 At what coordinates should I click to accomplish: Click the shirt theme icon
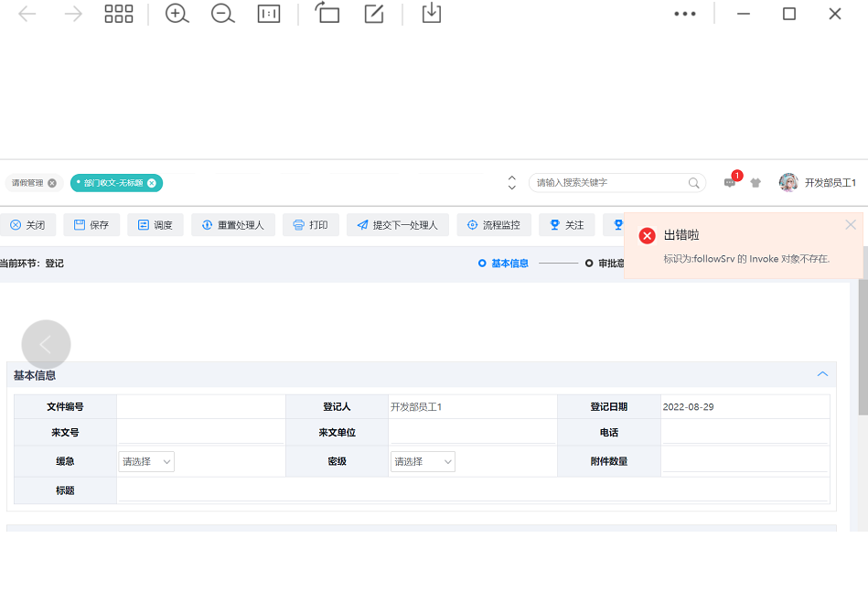pos(755,183)
